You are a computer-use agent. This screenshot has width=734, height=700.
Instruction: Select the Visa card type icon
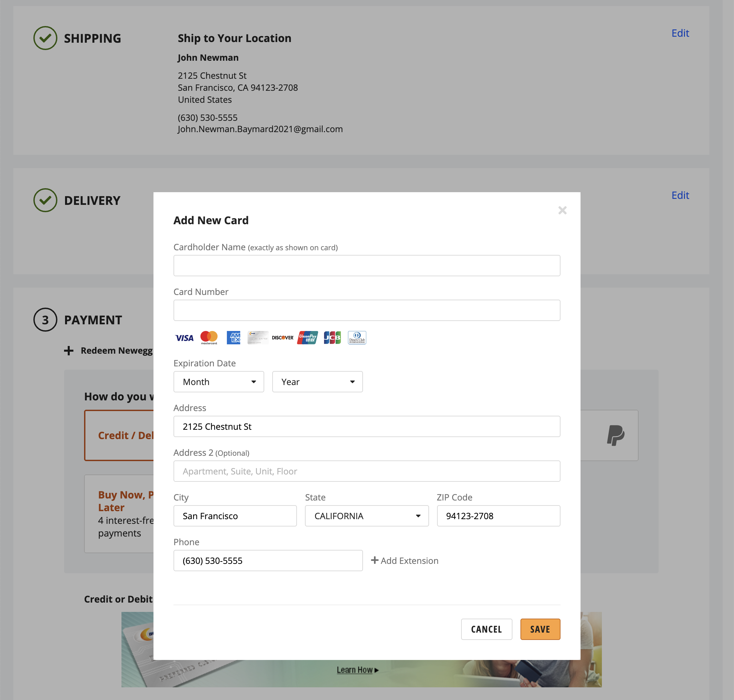click(184, 338)
